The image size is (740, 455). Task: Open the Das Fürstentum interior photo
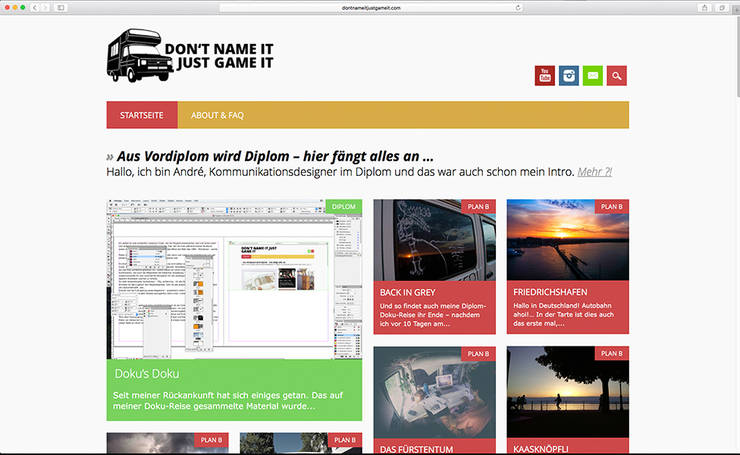click(435, 392)
